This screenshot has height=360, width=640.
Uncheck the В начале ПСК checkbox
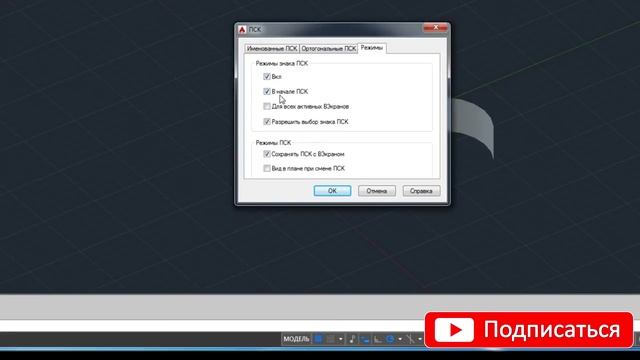pos(267,91)
